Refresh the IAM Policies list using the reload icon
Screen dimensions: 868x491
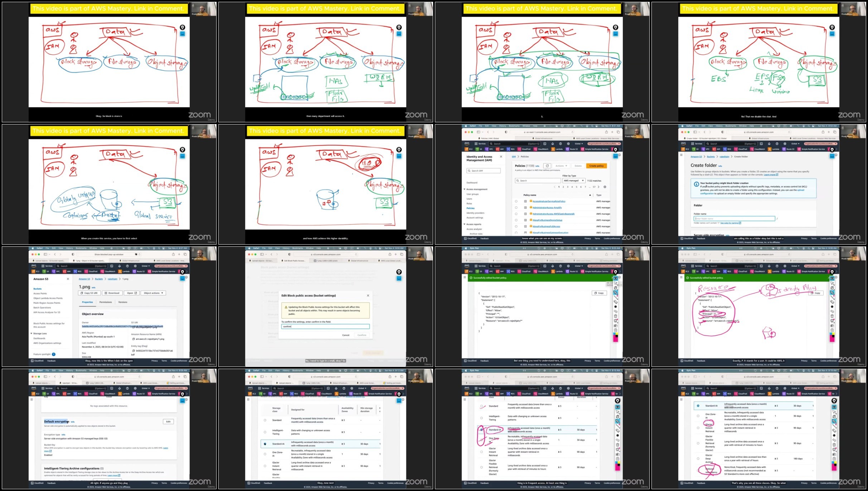(x=547, y=166)
